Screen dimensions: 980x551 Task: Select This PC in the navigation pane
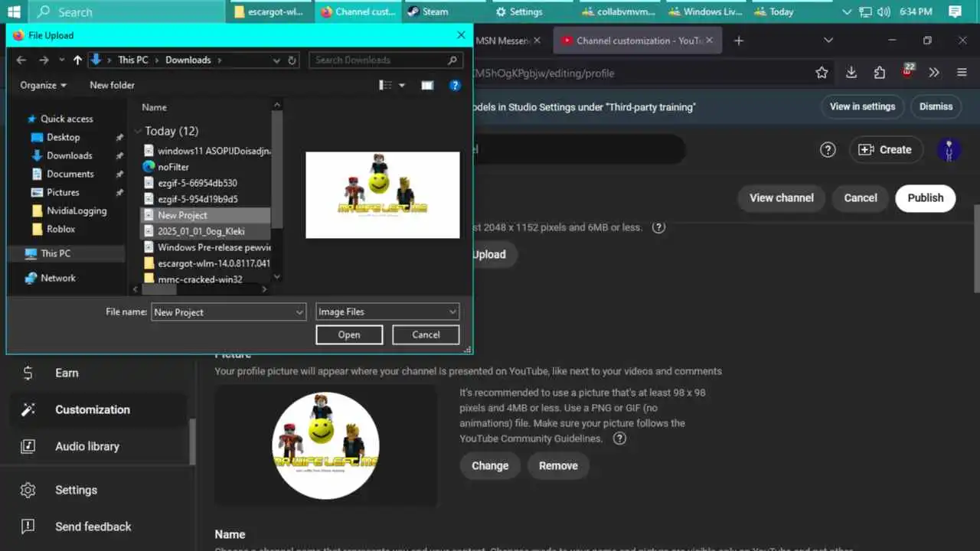[56, 253]
